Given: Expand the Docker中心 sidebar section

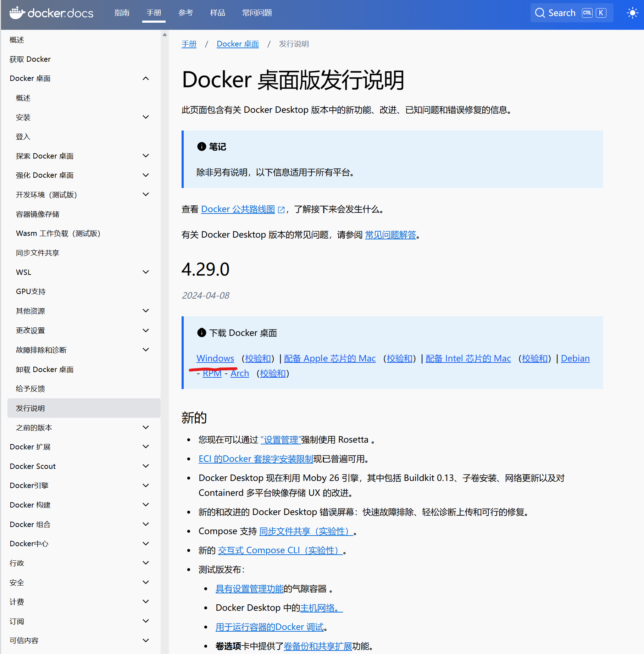Looking at the screenshot, I should click(146, 544).
